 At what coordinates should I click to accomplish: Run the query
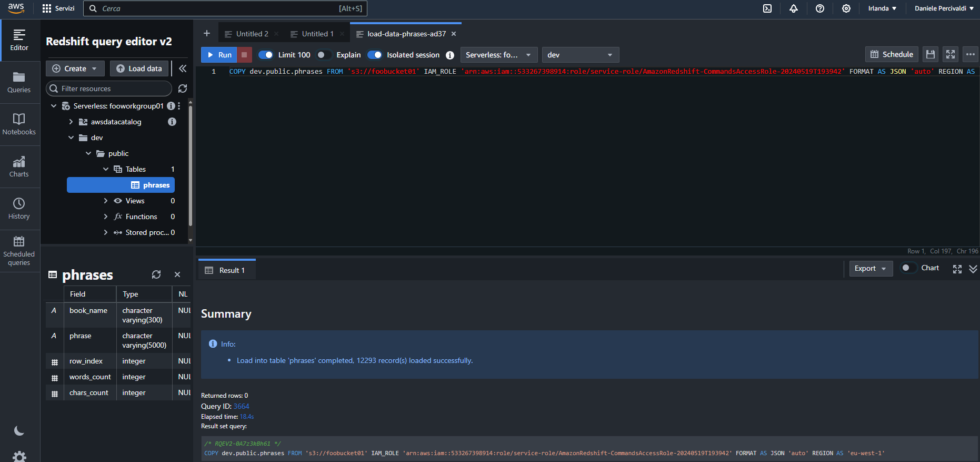pyautogui.click(x=219, y=55)
